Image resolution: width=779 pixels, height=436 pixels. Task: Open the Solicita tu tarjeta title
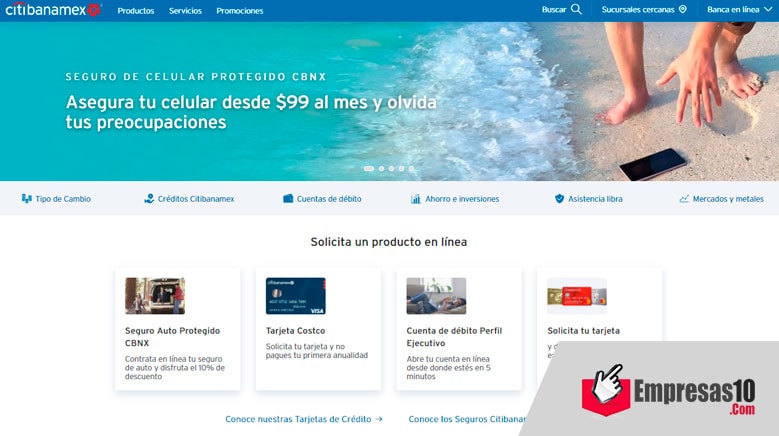coord(584,331)
